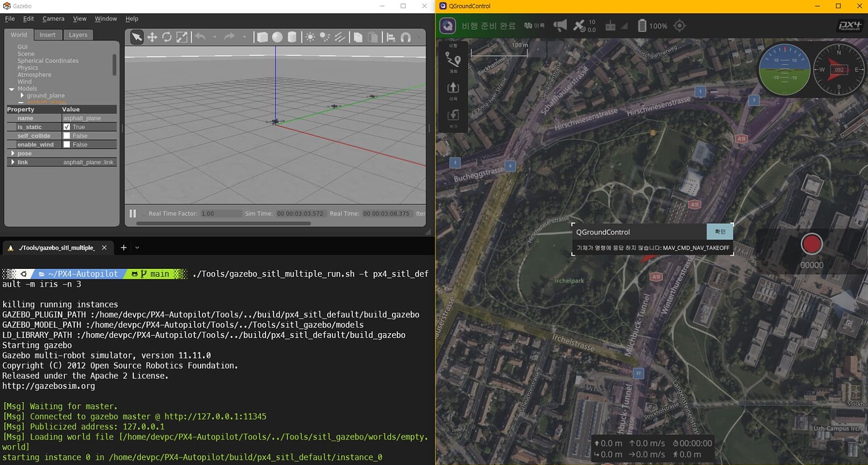Expand the Models tree item
Image resolution: width=868 pixels, height=465 pixels.
point(11,88)
